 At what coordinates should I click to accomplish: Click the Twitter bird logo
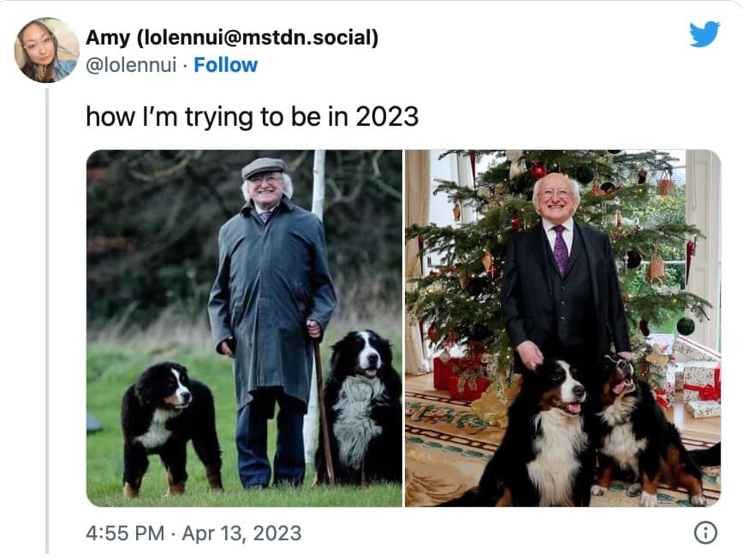(x=704, y=34)
